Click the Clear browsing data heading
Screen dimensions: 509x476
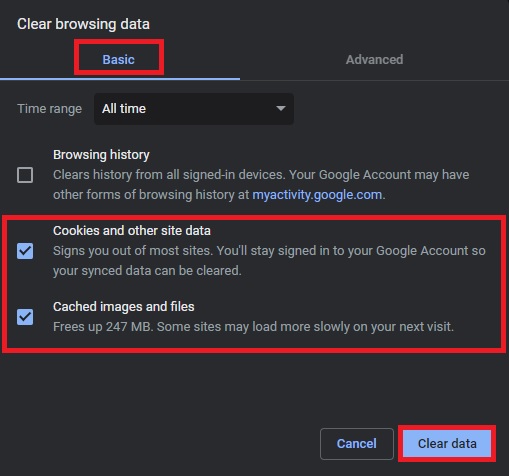83,24
